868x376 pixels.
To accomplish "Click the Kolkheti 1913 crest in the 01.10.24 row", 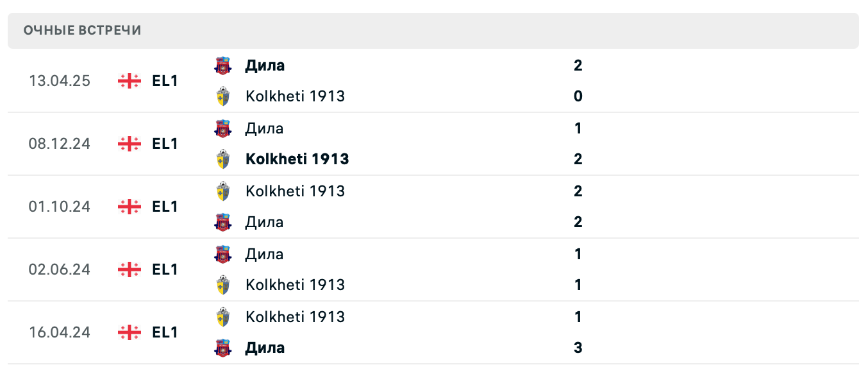I will click(x=222, y=191).
